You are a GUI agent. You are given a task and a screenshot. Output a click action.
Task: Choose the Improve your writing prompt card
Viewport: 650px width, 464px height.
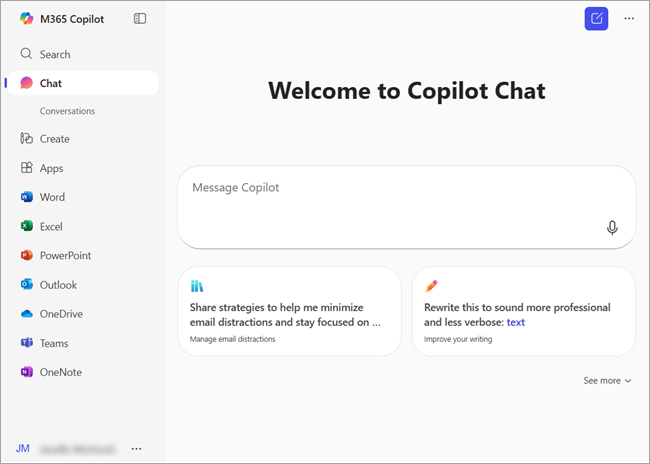(x=523, y=311)
